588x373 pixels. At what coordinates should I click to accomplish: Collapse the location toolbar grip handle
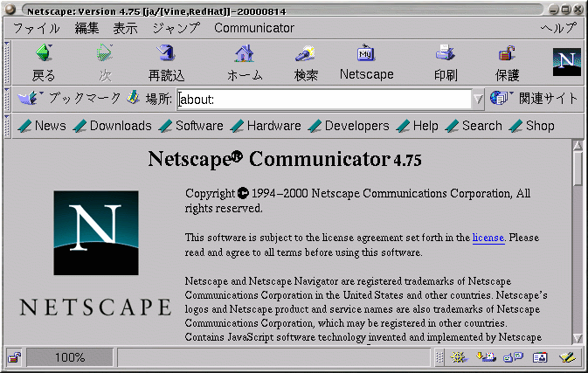point(7,100)
